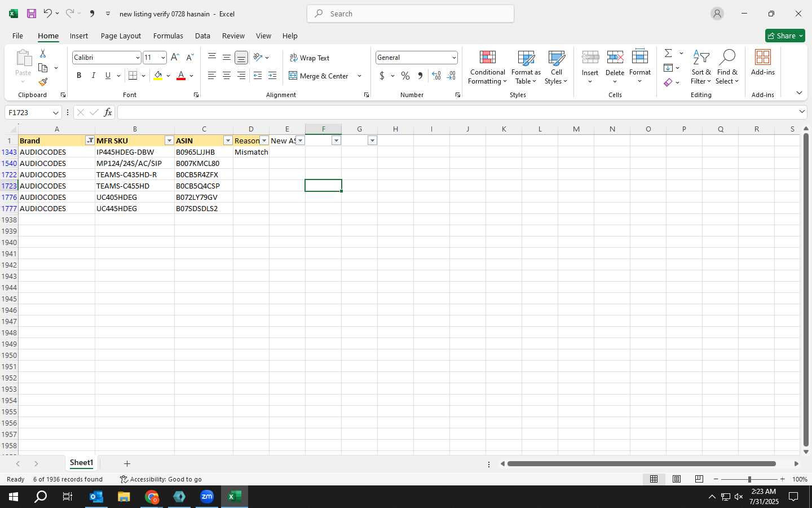Click the zoom slider handle

click(x=749, y=479)
